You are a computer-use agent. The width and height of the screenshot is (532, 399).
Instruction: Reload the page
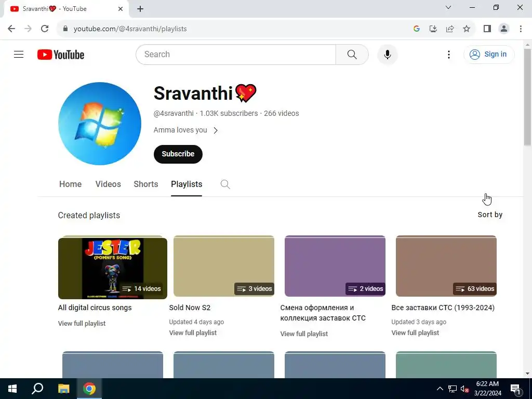click(45, 29)
